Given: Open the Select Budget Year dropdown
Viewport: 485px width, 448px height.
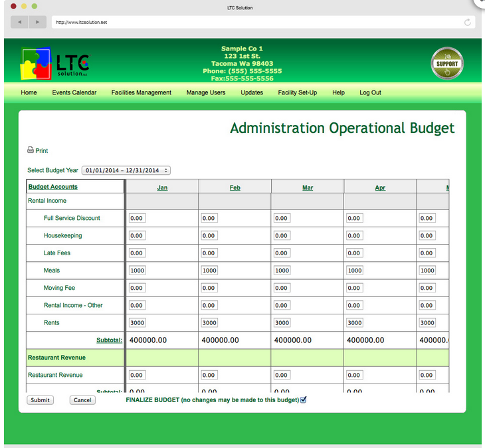Looking at the screenshot, I should click(126, 170).
